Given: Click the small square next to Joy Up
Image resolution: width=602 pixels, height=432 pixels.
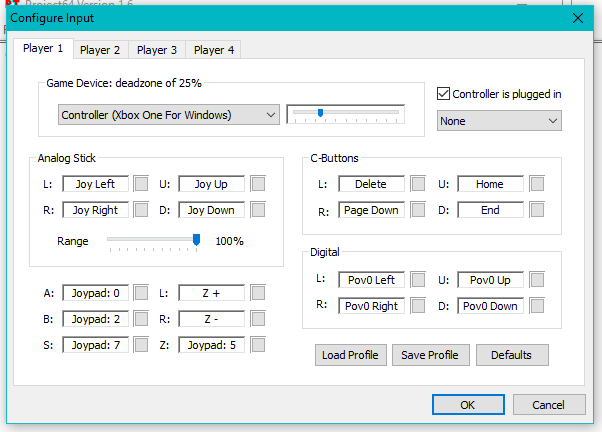Looking at the screenshot, I should coord(258,184).
